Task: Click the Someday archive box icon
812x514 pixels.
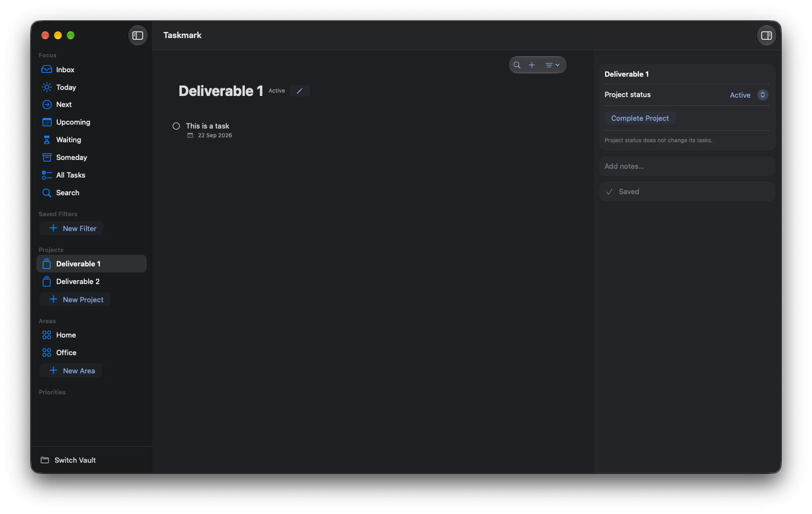Action: coord(47,158)
